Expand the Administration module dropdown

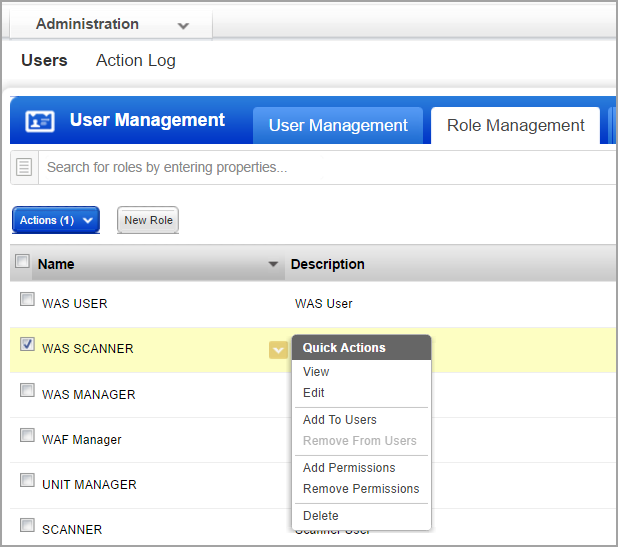point(181,24)
